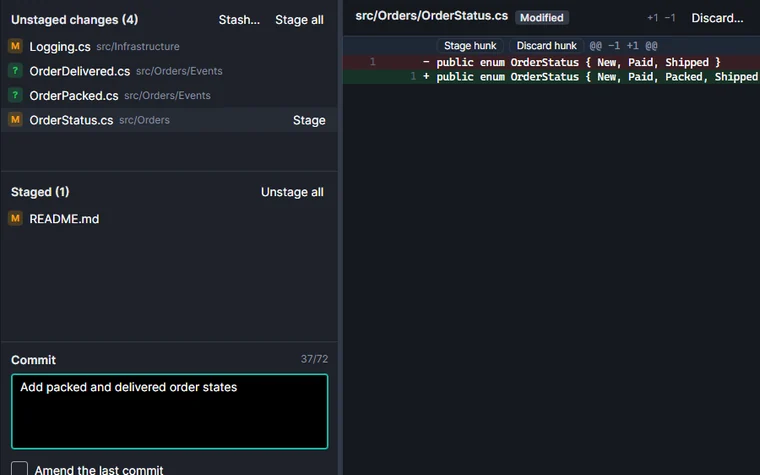Click the modified icon beside OrderStatus.cs
Image resolution: width=760 pixels, height=475 pixels.
click(x=16, y=119)
